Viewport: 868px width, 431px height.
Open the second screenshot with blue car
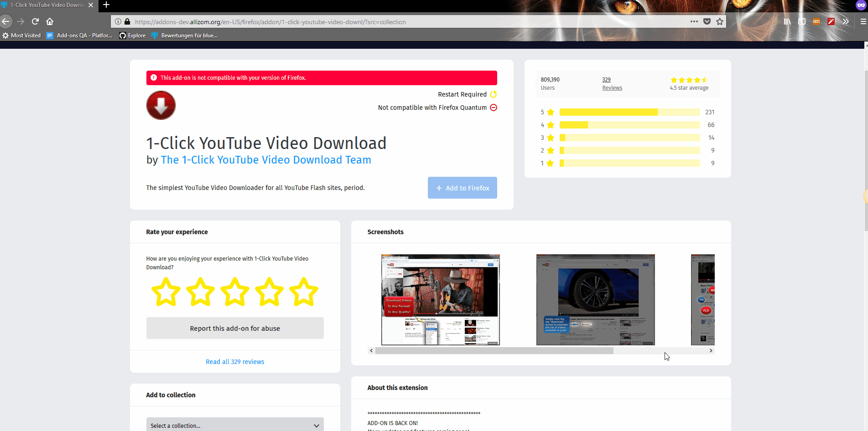point(596,300)
